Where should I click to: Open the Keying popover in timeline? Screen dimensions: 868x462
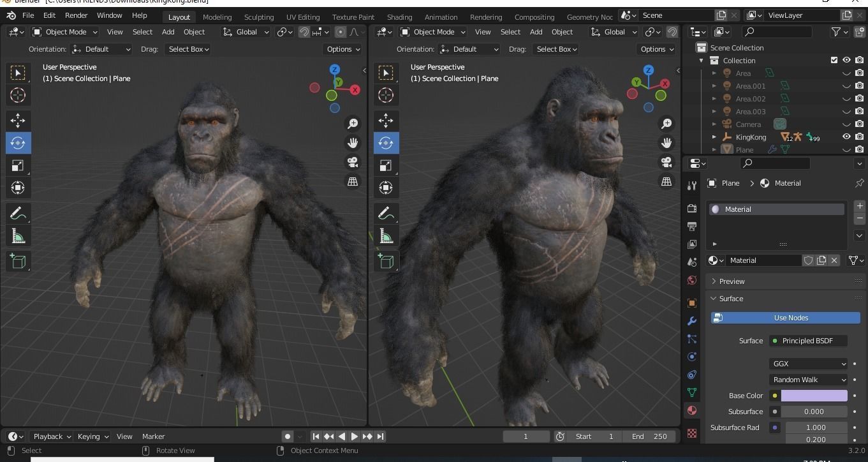pyautogui.click(x=92, y=436)
